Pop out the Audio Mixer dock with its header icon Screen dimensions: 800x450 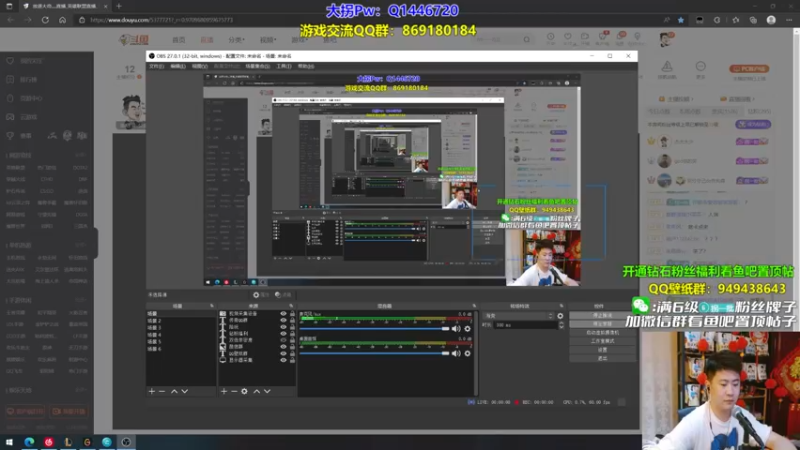pyautogui.click(x=473, y=306)
